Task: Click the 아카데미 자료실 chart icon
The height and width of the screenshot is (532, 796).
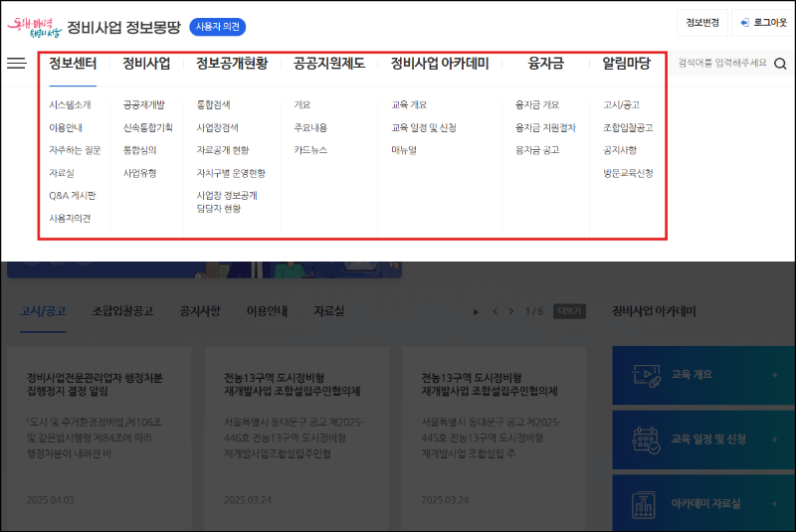Action: [x=644, y=504]
